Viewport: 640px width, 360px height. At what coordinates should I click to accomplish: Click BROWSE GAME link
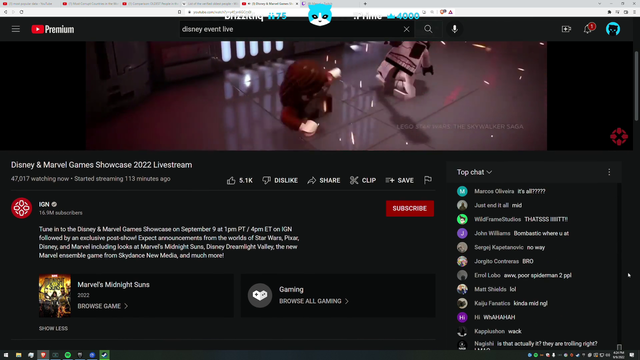[x=102, y=306]
